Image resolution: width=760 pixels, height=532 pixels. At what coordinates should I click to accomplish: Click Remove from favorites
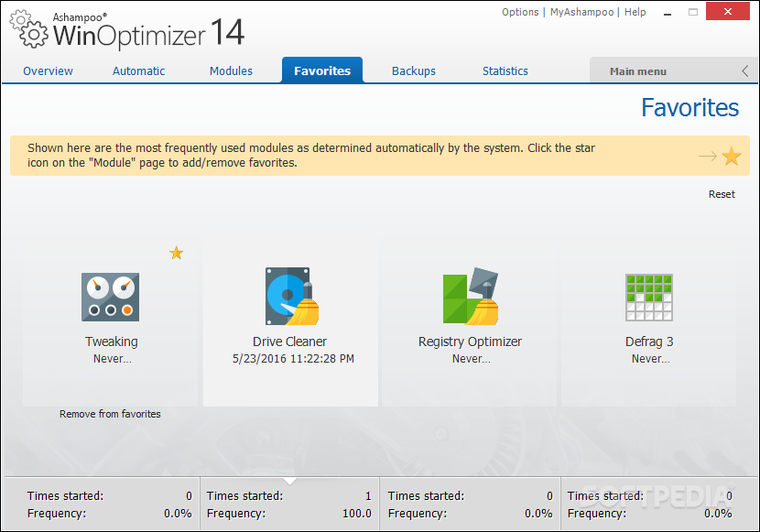(110, 414)
